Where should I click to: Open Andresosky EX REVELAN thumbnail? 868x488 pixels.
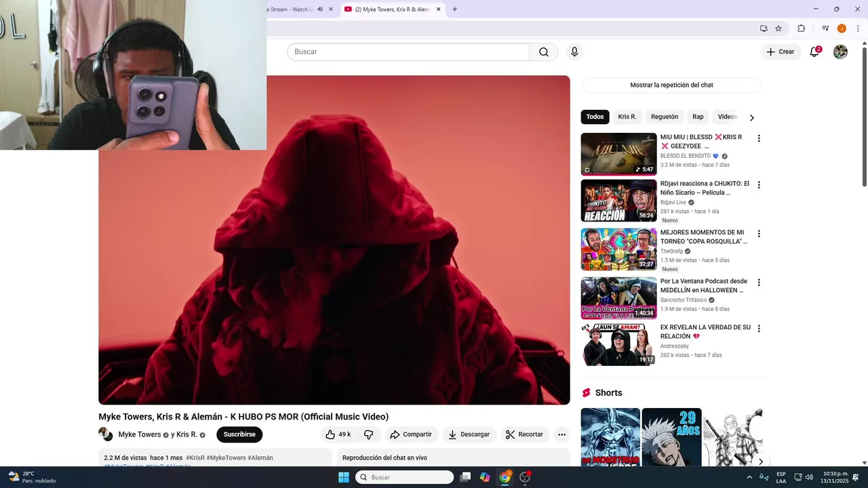click(x=618, y=344)
